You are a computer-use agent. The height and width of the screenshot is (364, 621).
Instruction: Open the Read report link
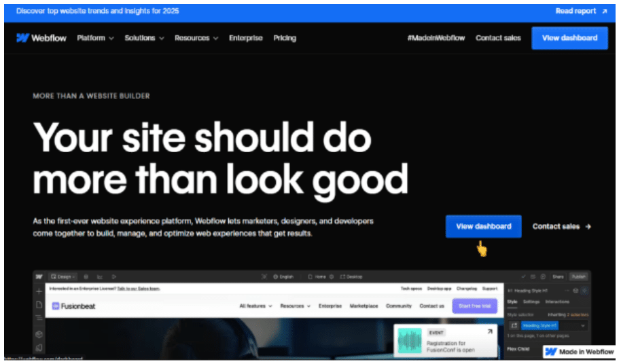tap(580, 11)
